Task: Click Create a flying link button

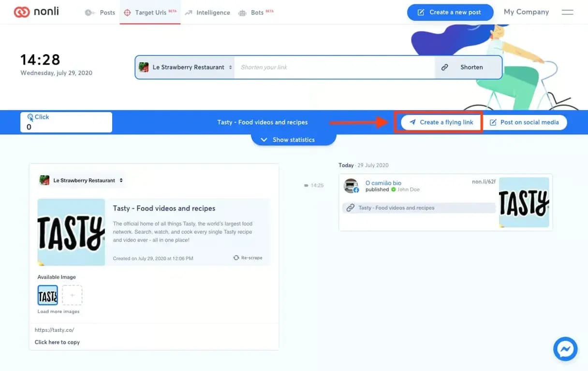Action: click(441, 122)
